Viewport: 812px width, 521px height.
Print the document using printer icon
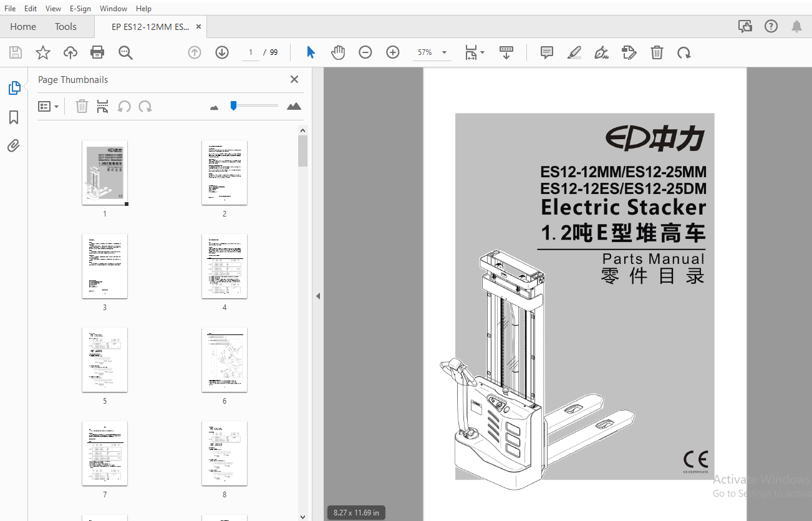(x=97, y=52)
